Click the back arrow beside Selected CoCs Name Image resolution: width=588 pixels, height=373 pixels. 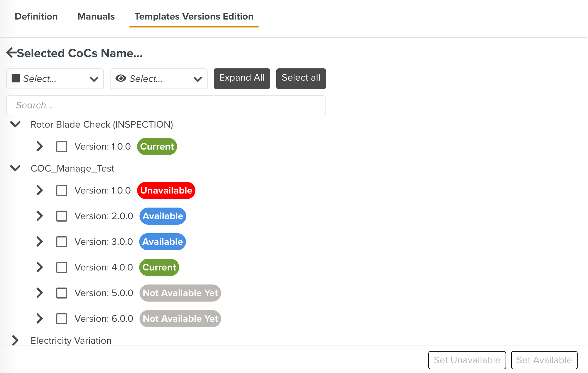pyautogui.click(x=11, y=53)
